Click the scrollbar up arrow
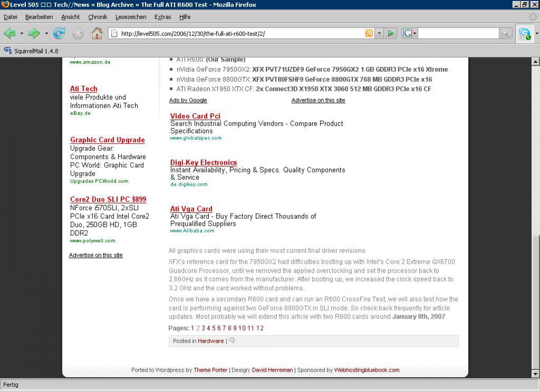Image resolution: width=540 pixels, height=392 pixels. tap(536, 62)
